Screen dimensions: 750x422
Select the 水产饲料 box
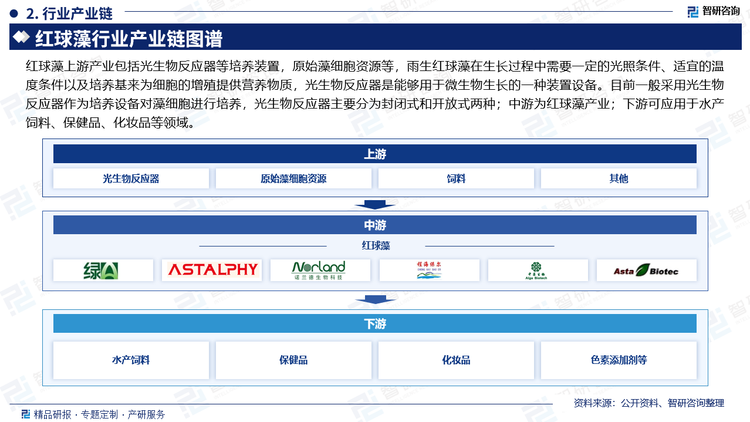tap(131, 360)
